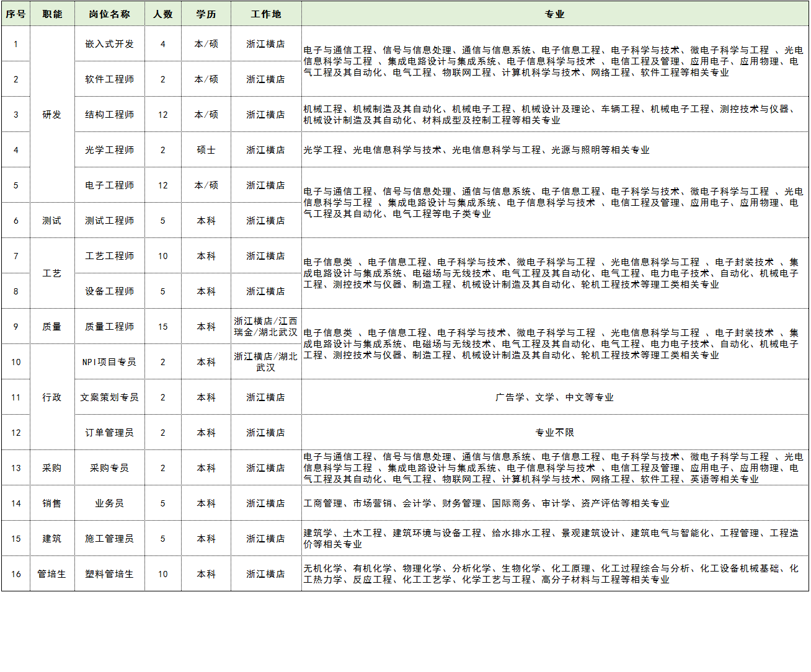Select the 嵌入式开发 position cell

click(109, 44)
